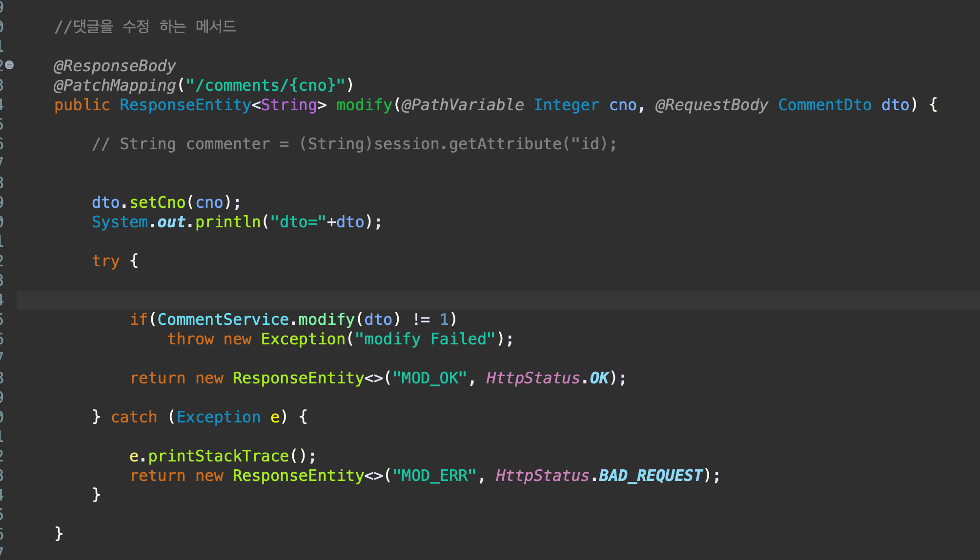This screenshot has width=980, height=560.
Task: Click the Korean comment at the top
Action: point(145,26)
